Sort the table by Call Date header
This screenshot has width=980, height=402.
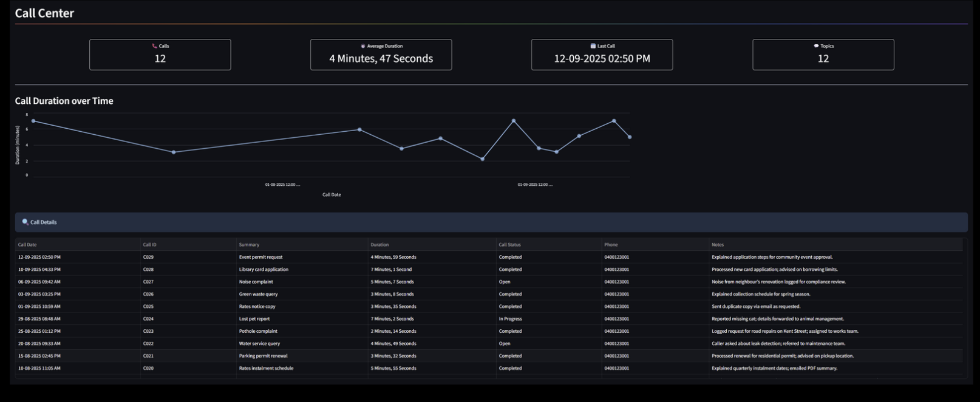click(x=27, y=245)
